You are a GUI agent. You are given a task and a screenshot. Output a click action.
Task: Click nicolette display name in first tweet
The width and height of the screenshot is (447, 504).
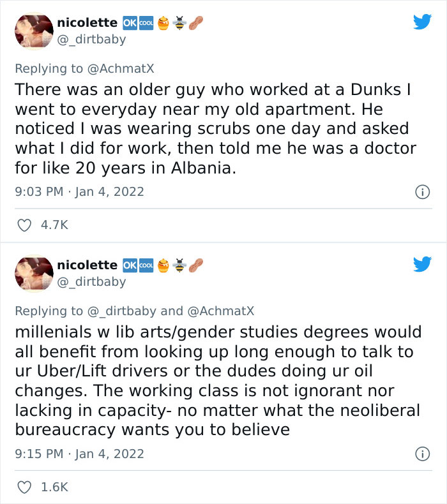pyautogui.click(x=87, y=22)
